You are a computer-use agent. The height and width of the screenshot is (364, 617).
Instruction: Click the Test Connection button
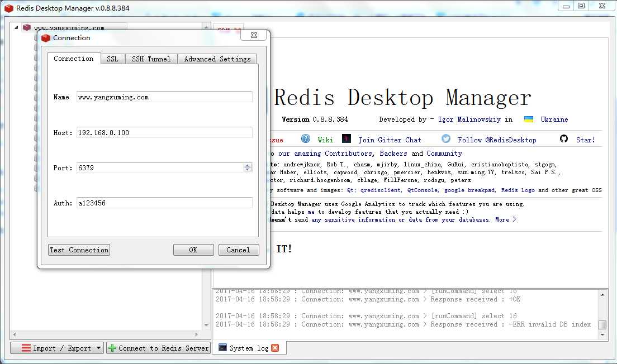pyautogui.click(x=79, y=250)
